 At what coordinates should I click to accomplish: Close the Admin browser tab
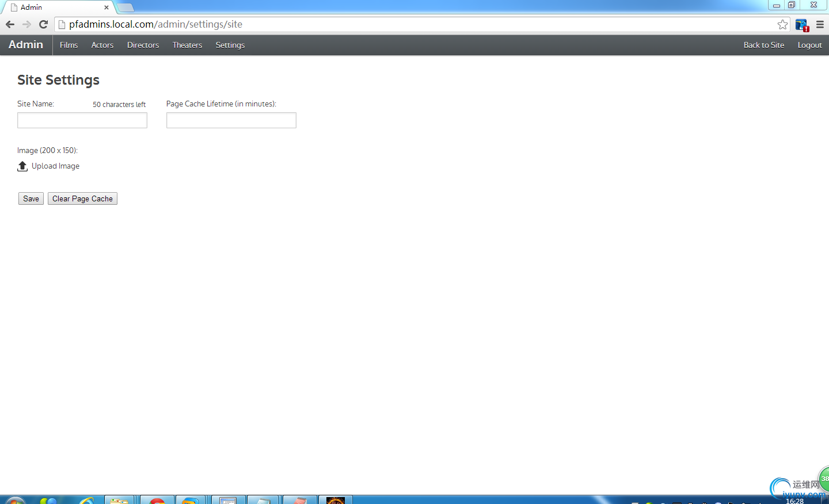click(107, 7)
